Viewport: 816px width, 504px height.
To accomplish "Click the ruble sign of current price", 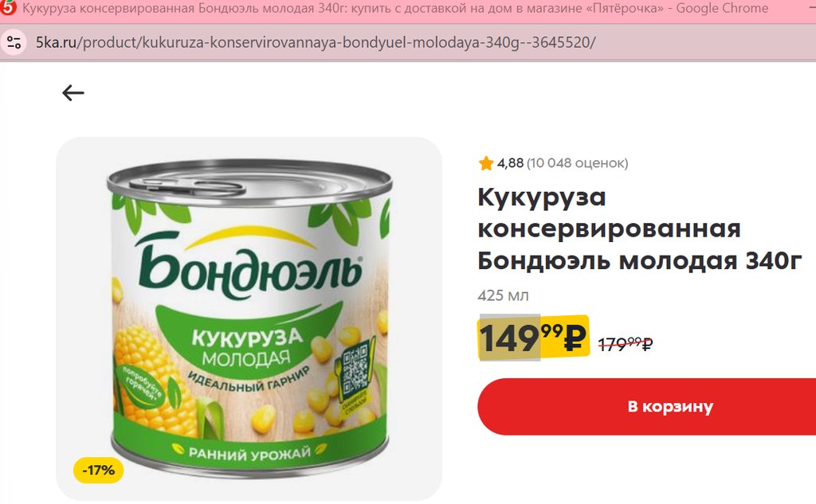I will coord(575,338).
